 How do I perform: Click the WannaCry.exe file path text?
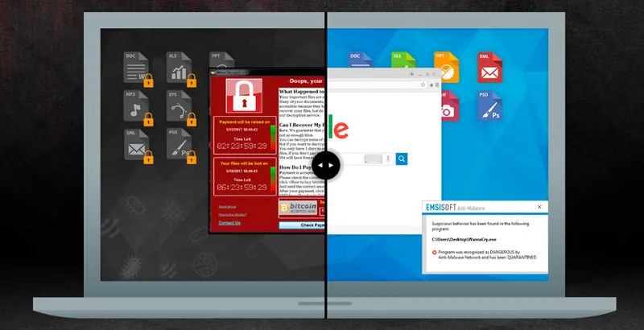coord(464,239)
